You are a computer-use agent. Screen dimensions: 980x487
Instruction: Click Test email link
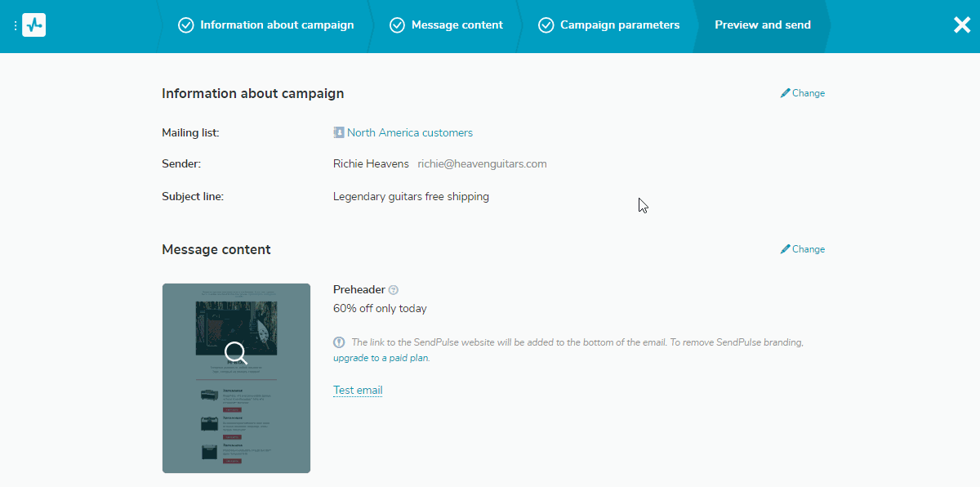[358, 391]
